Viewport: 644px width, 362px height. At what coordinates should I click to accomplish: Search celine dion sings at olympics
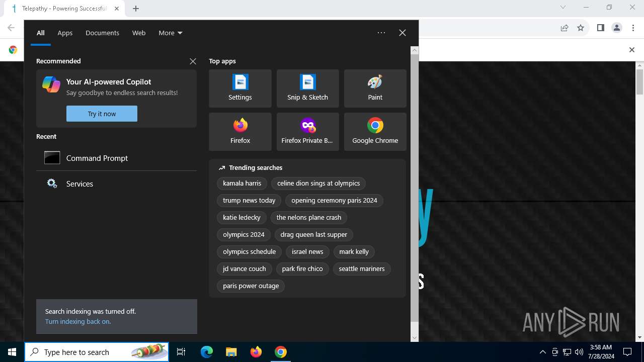(318, 184)
